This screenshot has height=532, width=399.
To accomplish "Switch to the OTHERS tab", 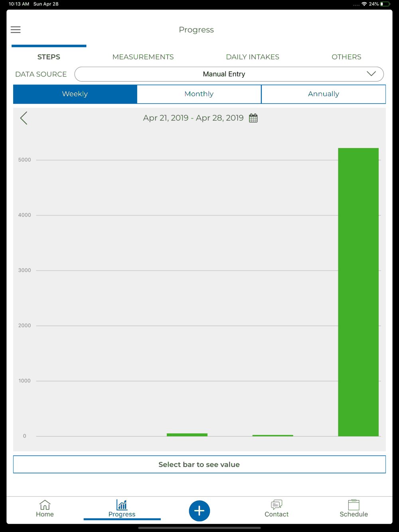I will coord(346,57).
